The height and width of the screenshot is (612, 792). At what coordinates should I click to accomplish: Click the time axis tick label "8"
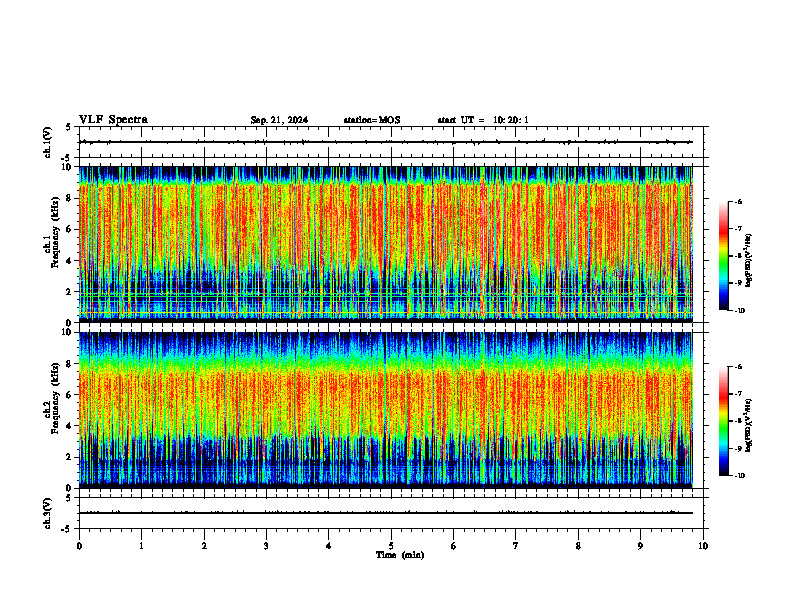578,546
